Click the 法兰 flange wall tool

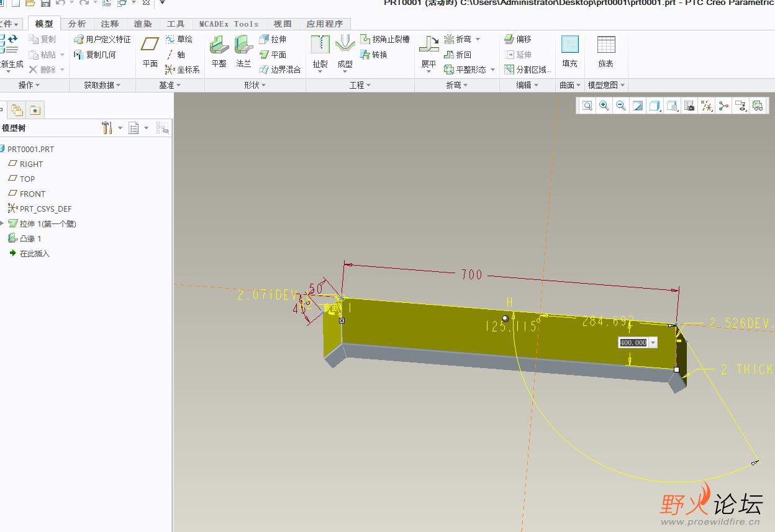tap(243, 51)
